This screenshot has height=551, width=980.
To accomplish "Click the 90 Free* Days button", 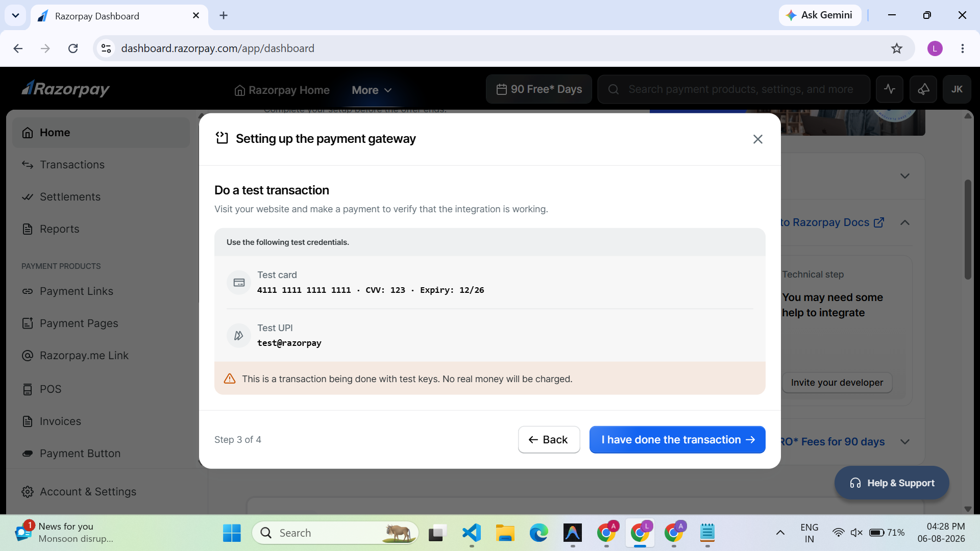I will [x=539, y=89].
